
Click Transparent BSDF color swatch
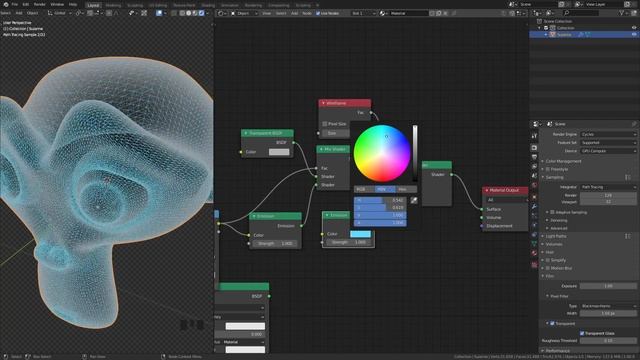click(279, 152)
